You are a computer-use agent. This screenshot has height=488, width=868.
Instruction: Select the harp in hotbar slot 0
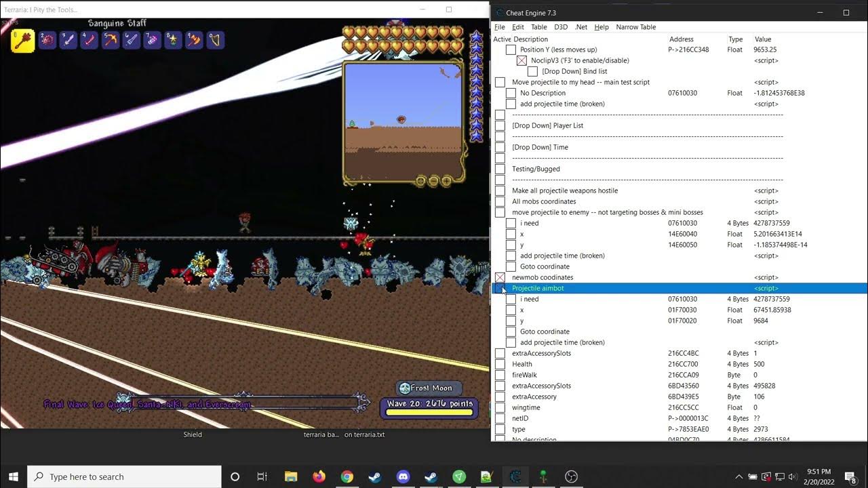[215, 40]
